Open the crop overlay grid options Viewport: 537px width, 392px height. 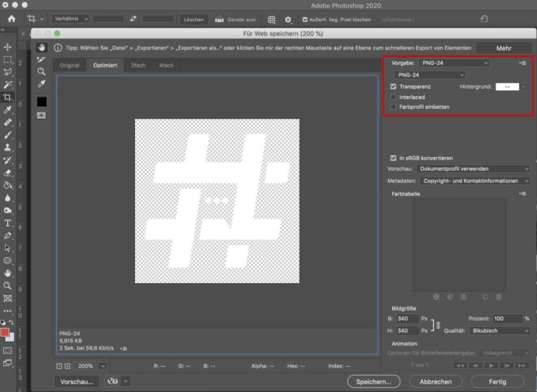(x=272, y=20)
